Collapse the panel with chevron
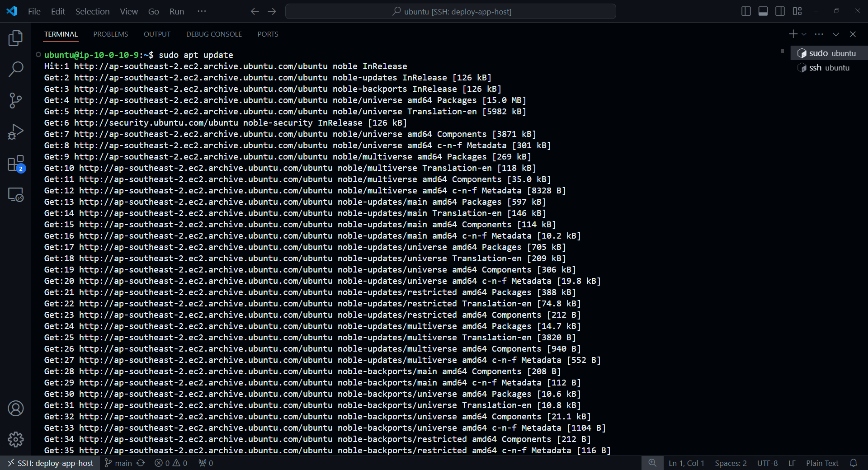The height and width of the screenshot is (470, 868). coord(836,34)
